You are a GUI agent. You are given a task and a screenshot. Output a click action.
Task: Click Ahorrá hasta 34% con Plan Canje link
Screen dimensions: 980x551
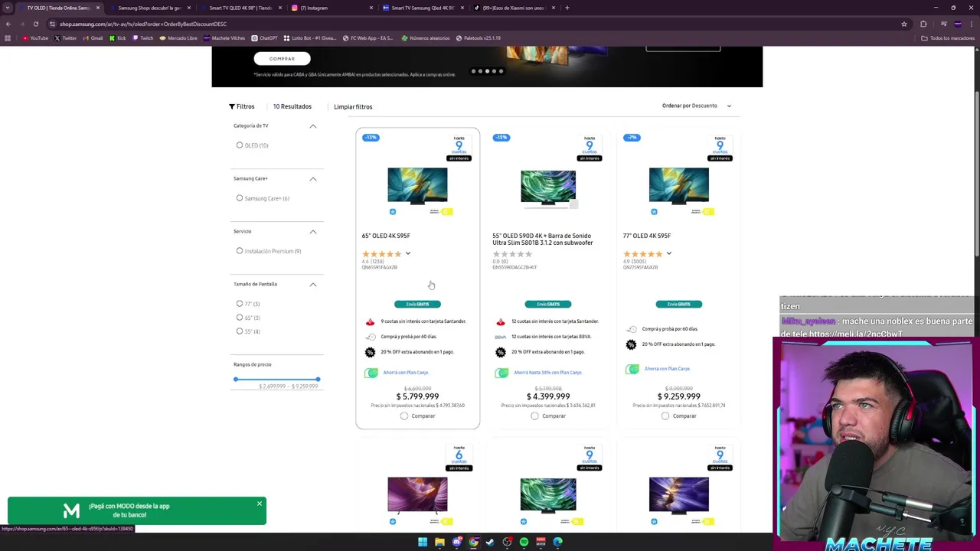pos(547,373)
